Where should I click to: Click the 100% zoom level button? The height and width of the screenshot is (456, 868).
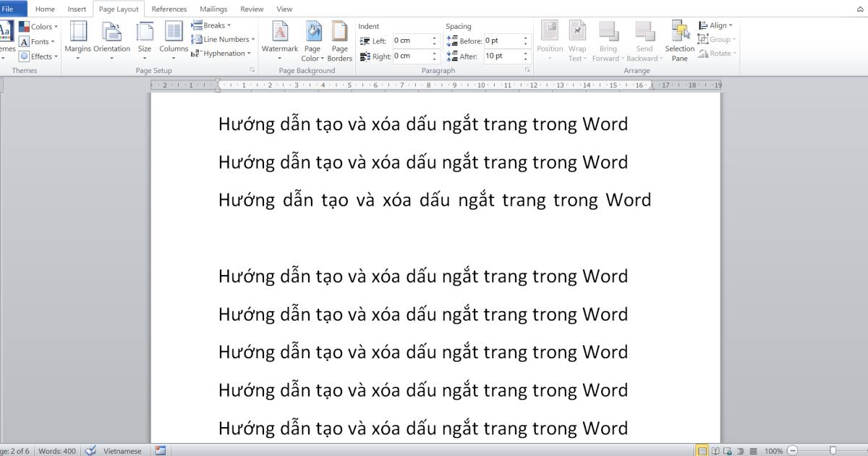click(774, 451)
